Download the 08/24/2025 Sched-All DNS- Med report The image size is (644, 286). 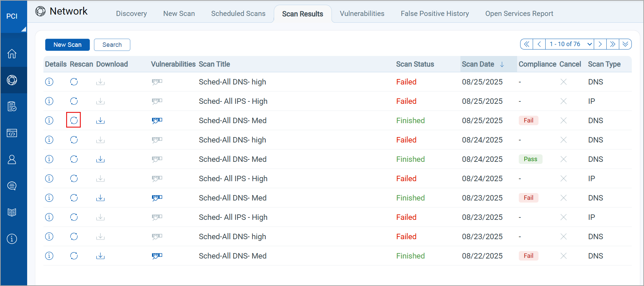[100, 159]
